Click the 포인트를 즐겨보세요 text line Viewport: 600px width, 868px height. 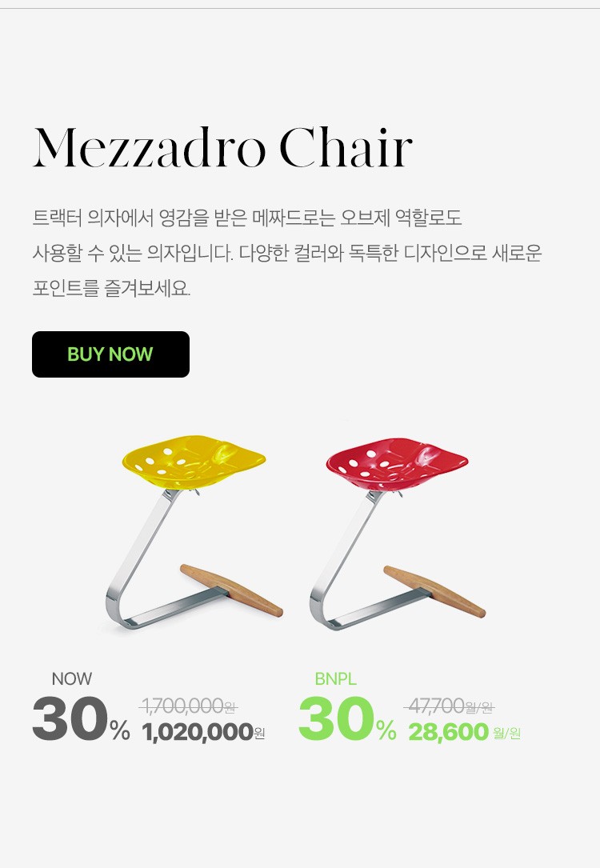[x=111, y=289]
